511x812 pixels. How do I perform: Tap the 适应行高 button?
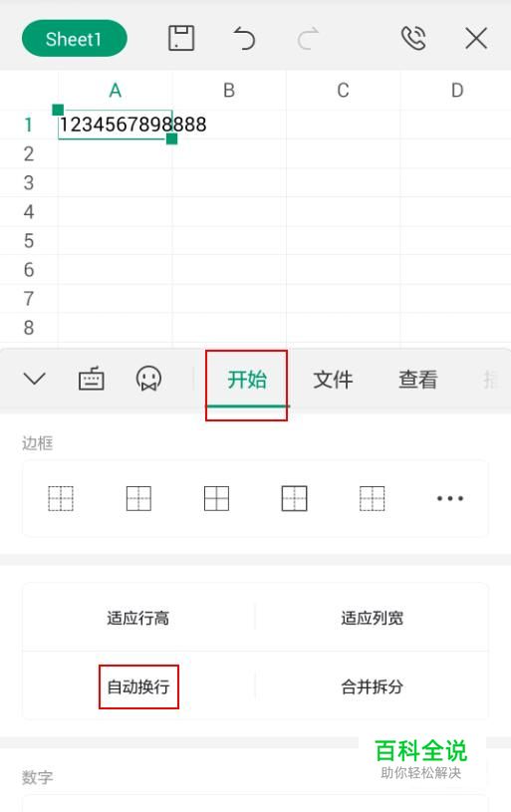138,618
